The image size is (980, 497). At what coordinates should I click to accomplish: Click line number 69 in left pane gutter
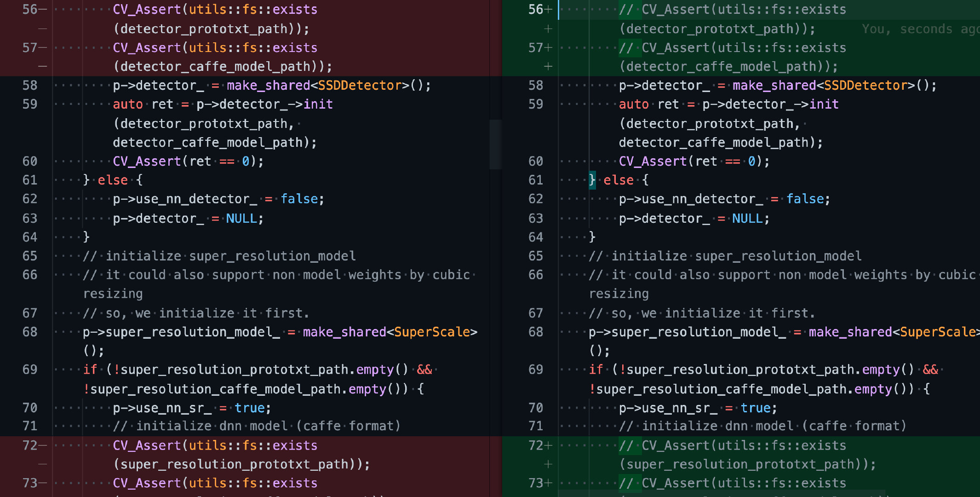30,370
